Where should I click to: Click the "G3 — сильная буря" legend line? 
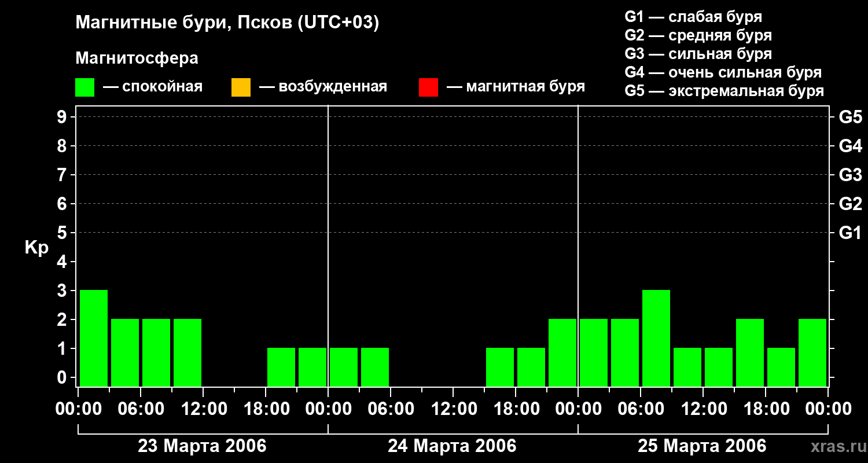698,54
